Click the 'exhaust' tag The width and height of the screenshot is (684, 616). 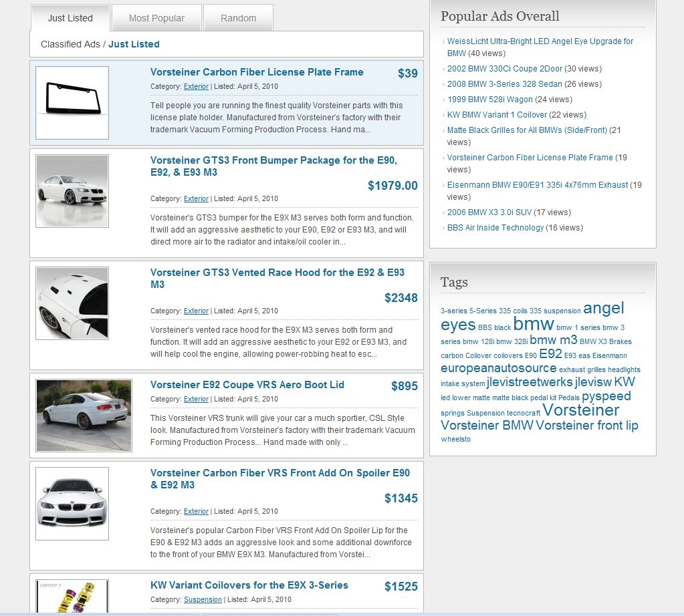coord(572,369)
